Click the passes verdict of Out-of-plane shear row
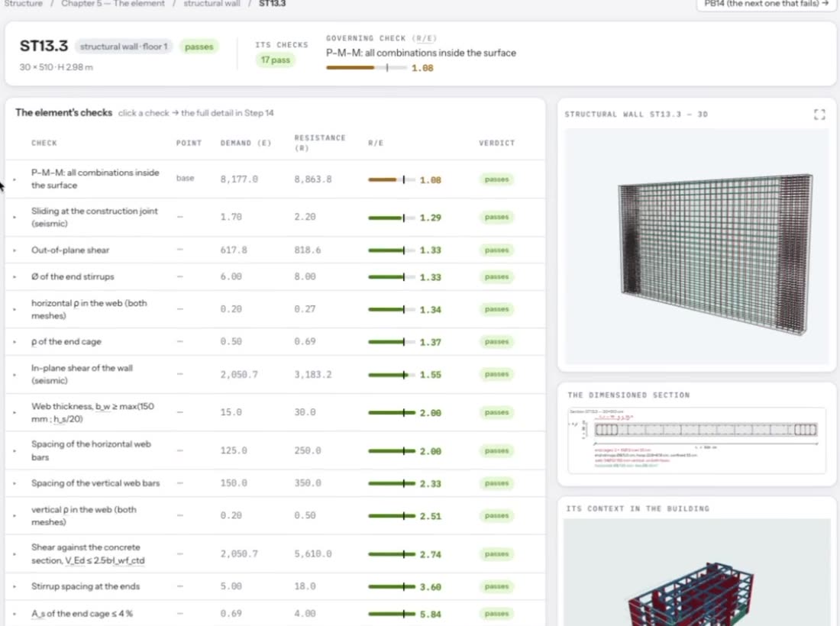 point(496,250)
